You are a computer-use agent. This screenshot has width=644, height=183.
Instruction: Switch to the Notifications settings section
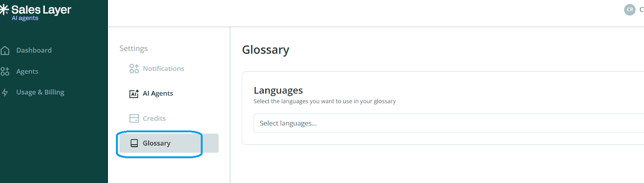point(163,69)
